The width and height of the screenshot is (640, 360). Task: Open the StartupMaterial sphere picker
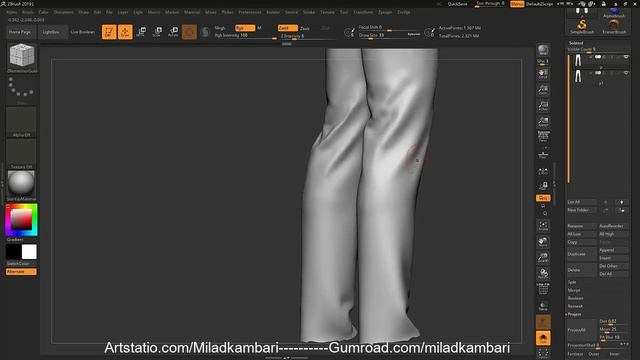pyautogui.click(x=21, y=186)
